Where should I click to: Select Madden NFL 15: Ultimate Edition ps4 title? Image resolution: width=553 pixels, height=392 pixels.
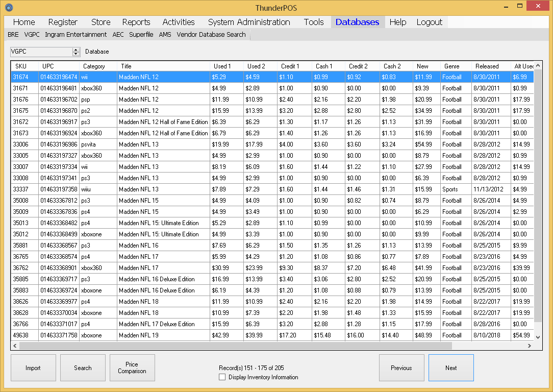coord(163,223)
